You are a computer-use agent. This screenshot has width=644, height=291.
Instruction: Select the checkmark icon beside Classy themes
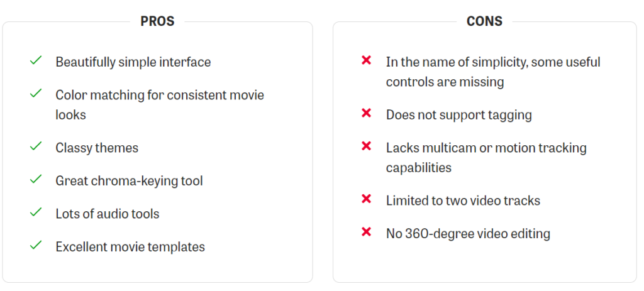(36, 146)
